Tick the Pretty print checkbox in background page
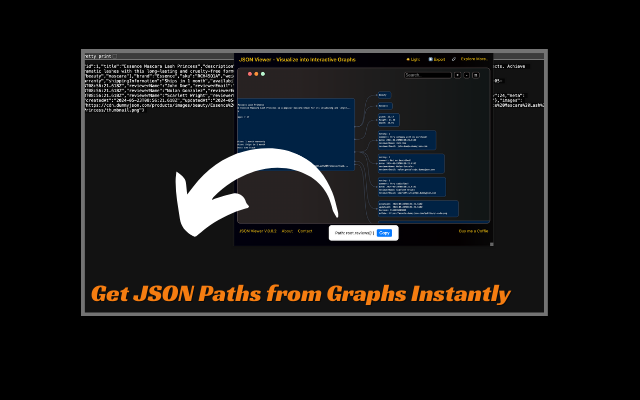The image size is (640, 400). (x=115, y=56)
